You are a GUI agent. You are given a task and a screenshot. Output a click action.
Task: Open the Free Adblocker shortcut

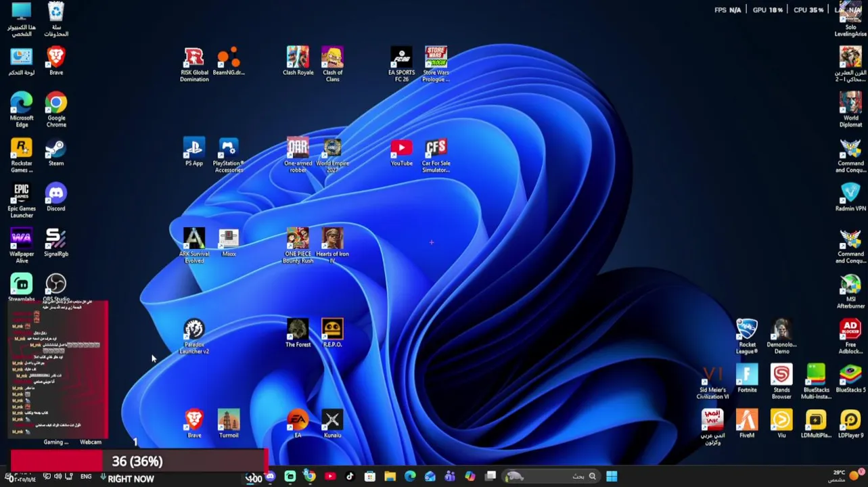[850, 337]
